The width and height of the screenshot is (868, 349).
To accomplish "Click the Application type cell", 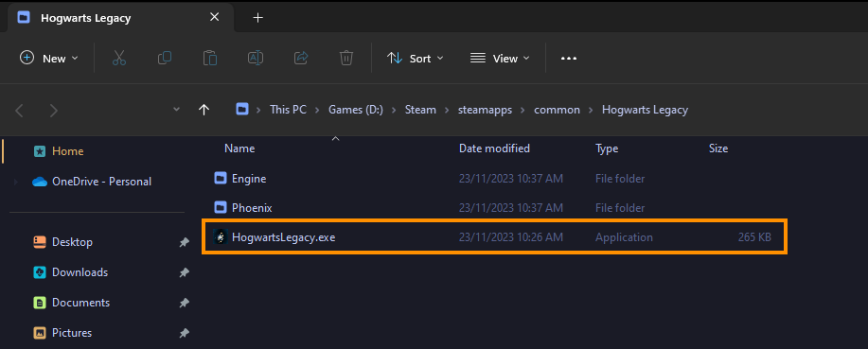I will point(624,237).
